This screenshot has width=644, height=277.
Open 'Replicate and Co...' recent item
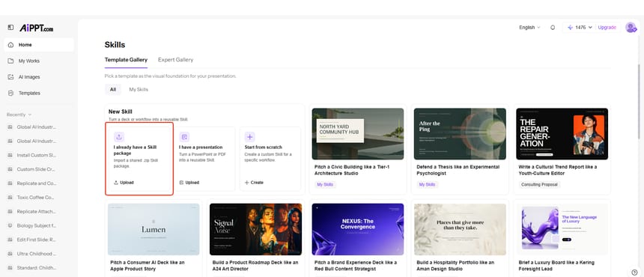[36, 183]
